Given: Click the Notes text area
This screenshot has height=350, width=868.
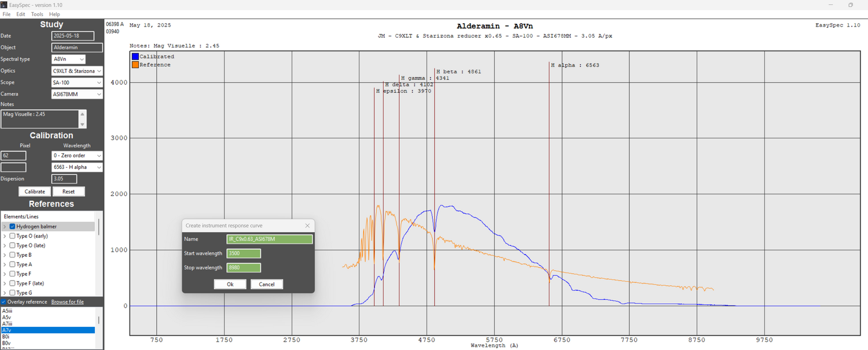Looking at the screenshot, I should click(40, 119).
